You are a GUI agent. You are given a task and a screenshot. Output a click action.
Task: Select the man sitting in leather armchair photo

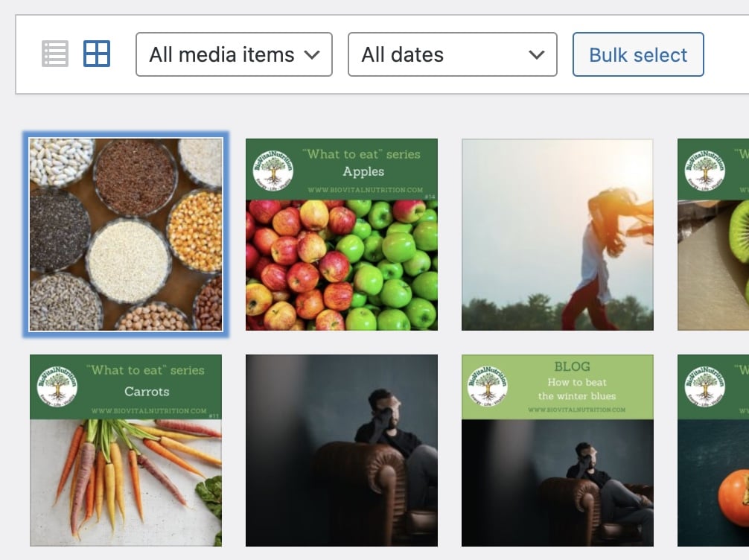(341, 451)
